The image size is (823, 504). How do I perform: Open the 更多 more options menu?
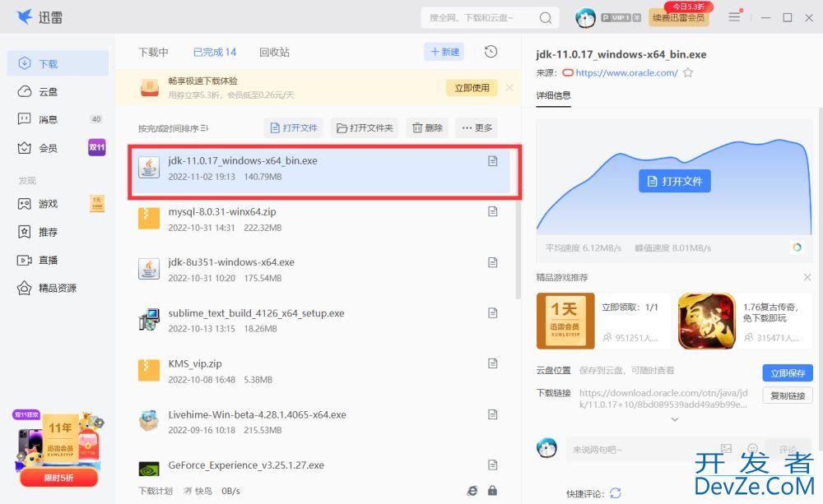pyautogui.click(x=477, y=127)
